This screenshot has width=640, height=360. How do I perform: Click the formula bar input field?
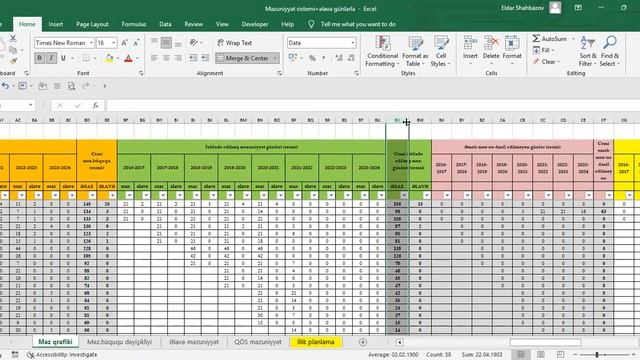pos(372,105)
